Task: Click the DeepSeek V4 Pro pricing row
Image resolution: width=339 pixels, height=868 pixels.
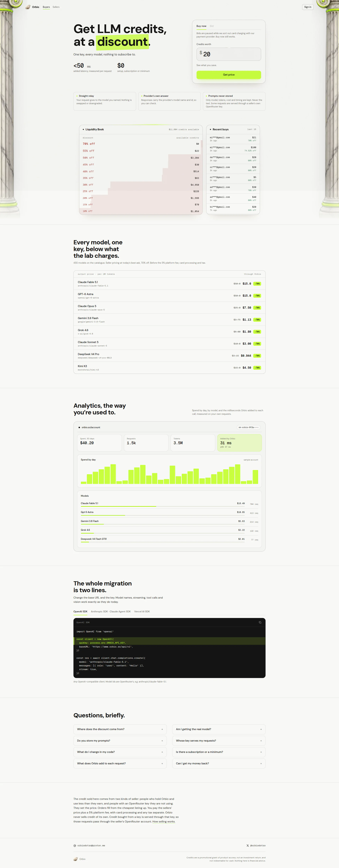Action: point(169,356)
